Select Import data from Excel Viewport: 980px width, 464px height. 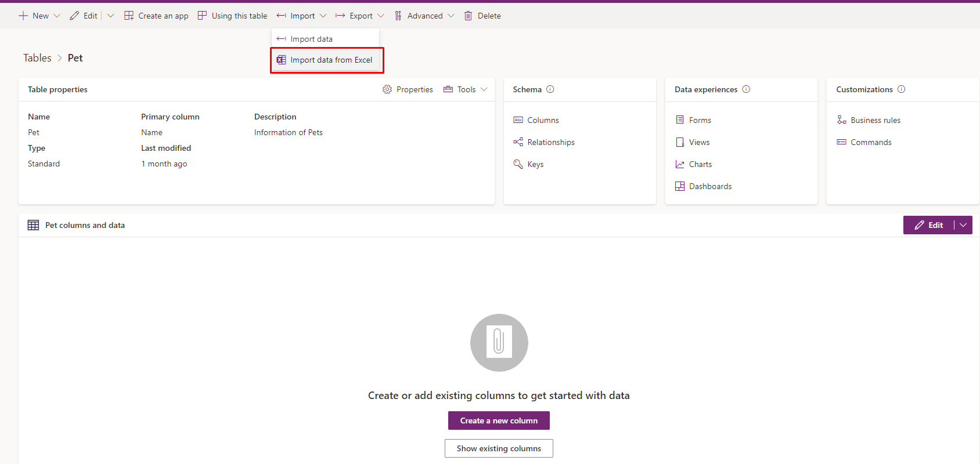coord(330,60)
